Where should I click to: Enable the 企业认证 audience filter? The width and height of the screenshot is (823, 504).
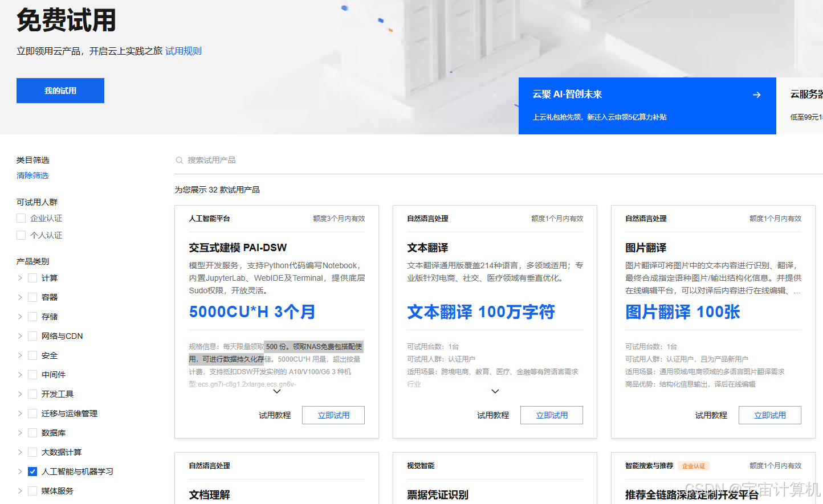click(21, 218)
